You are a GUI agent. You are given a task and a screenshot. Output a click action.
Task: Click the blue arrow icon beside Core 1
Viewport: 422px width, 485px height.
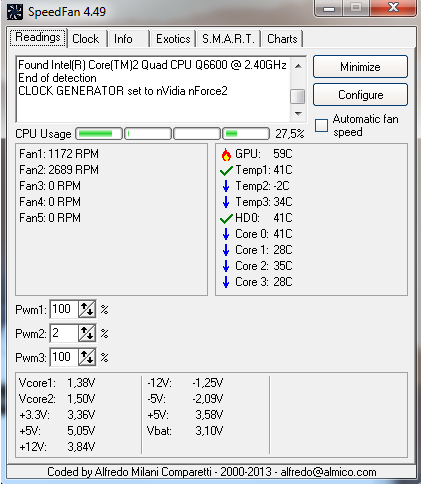[226, 250]
